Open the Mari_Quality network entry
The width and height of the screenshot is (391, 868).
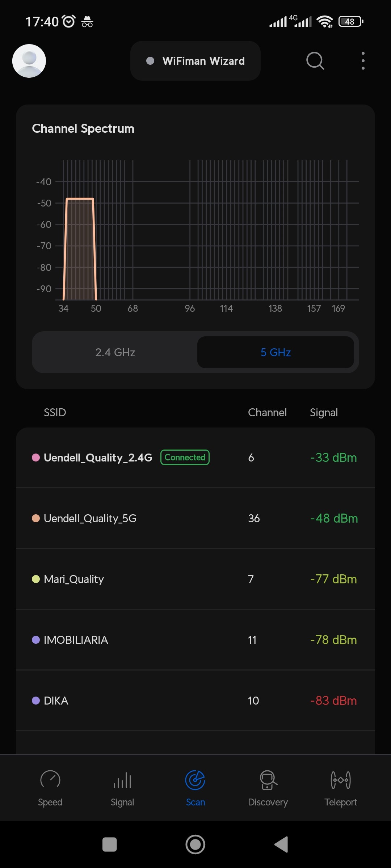click(x=195, y=579)
